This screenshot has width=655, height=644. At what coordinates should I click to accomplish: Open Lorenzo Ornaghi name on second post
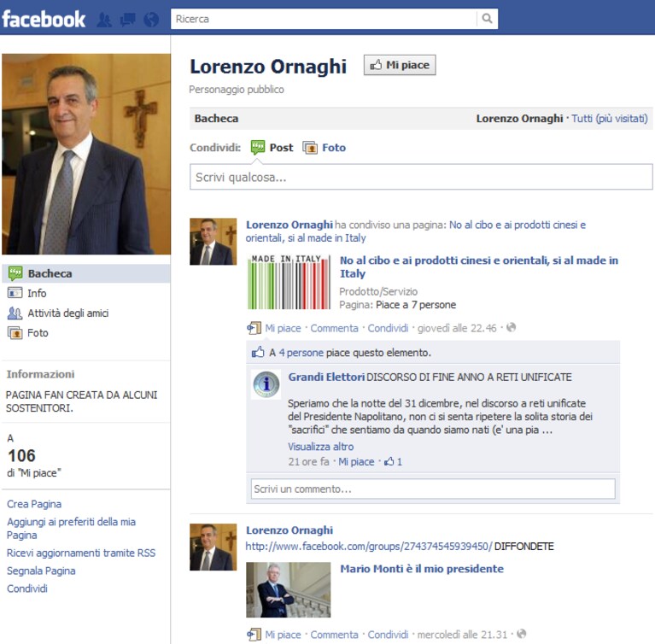tap(289, 530)
